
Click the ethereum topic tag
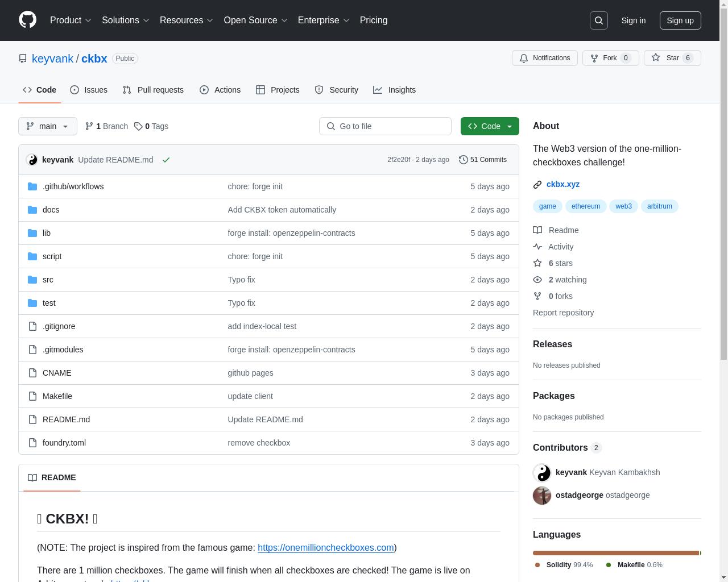[x=586, y=206]
